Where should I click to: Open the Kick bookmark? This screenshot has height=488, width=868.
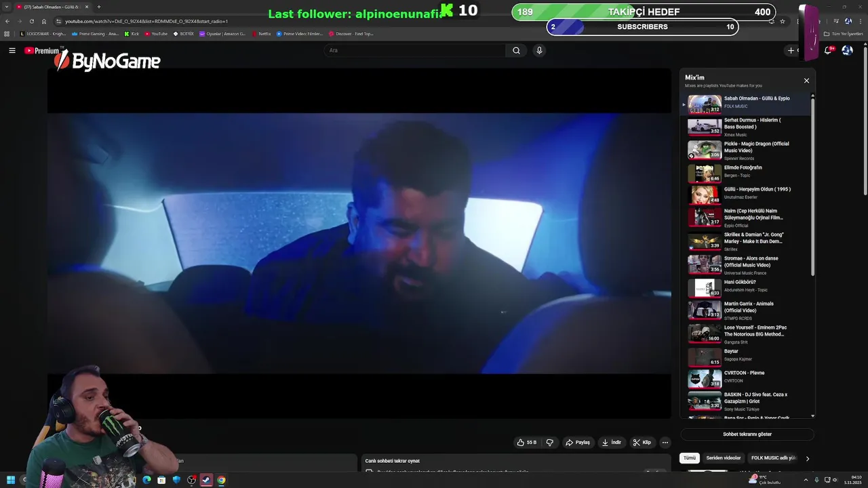[132, 34]
